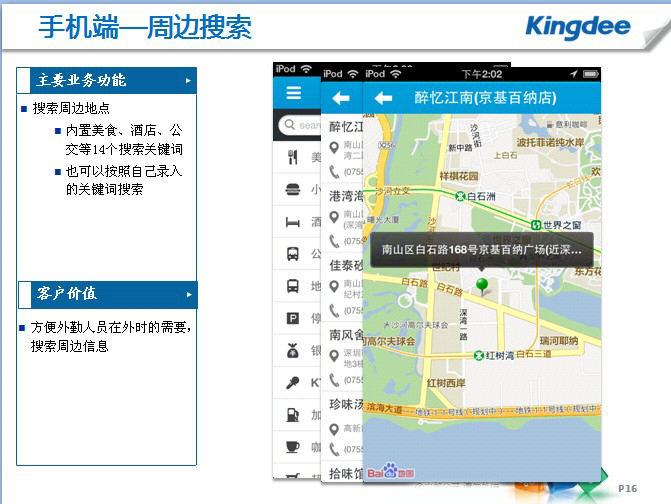
Task: Select the bullet 搜索周边地点
Action: [71, 108]
